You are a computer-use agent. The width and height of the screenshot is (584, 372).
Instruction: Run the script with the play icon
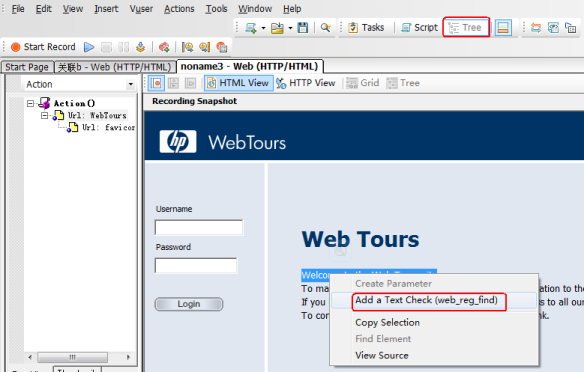tap(89, 47)
